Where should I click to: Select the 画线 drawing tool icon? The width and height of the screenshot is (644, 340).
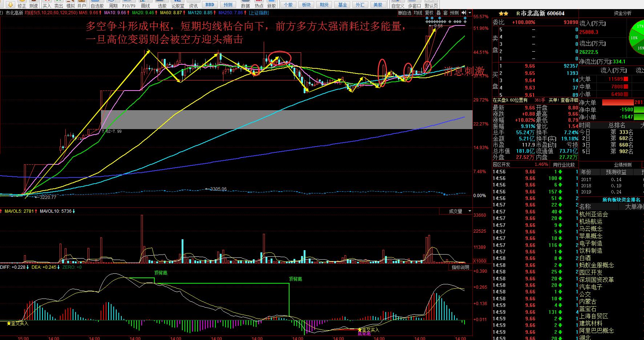[x=145, y=4]
